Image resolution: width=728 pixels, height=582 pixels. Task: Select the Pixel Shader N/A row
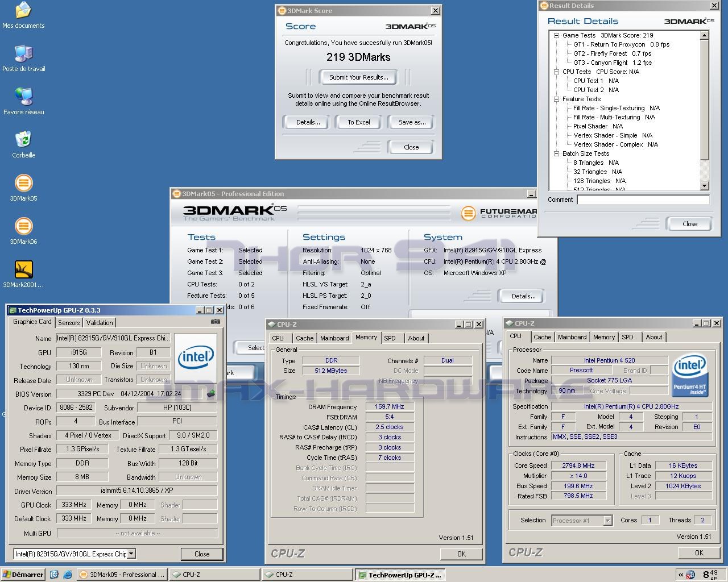pos(598,126)
